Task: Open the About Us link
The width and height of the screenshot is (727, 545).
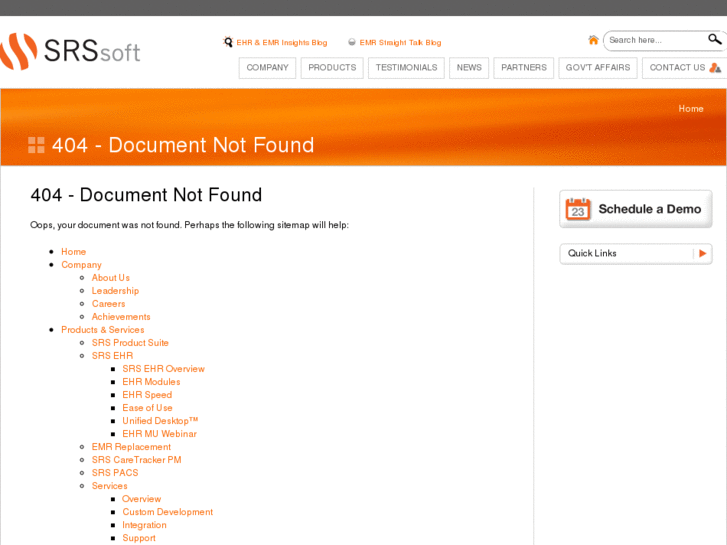Action: [110, 277]
